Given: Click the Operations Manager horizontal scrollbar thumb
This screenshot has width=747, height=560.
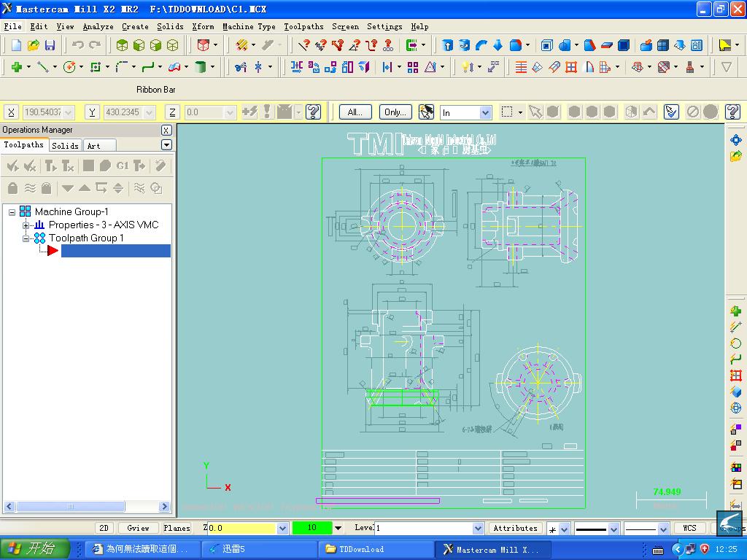Looking at the screenshot, I should coord(71,506).
